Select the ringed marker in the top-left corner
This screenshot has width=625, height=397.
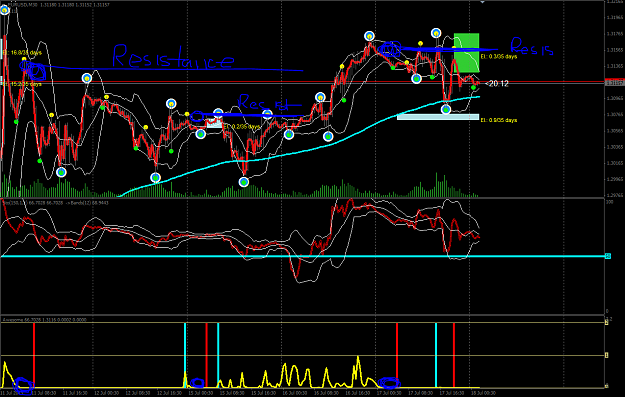(x=5, y=10)
